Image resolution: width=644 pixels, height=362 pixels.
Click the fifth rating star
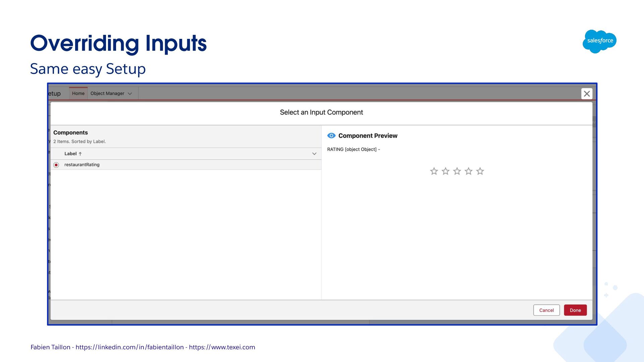pyautogui.click(x=480, y=171)
